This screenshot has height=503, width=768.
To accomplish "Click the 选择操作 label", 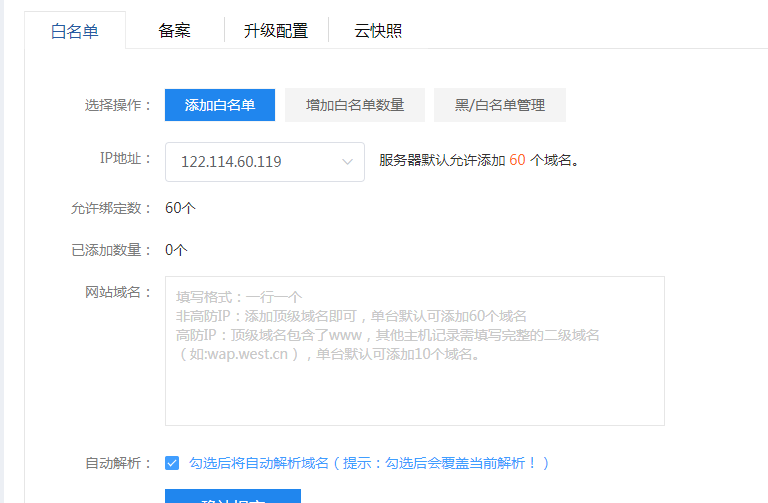I will 118,105.
